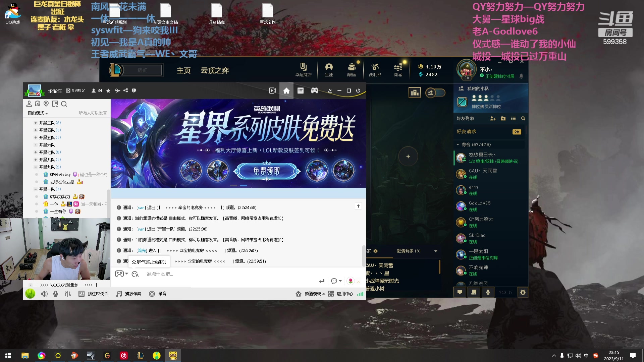Expand the 开黑七队 channel node
644x362 pixels.
[x=35, y=152]
